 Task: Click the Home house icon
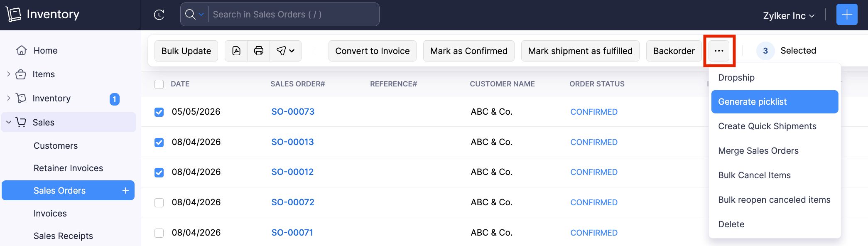pyautogui.click(x=22, y=50)
